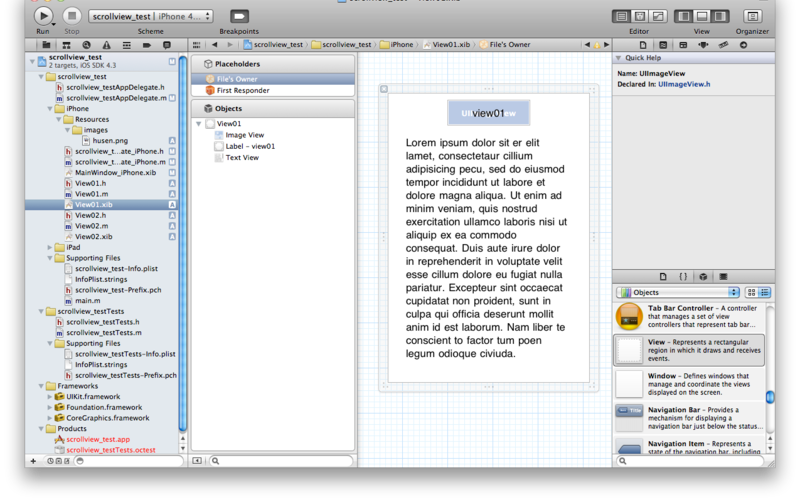
Task: Switch library to icon grid view
Action: [752, 292]
